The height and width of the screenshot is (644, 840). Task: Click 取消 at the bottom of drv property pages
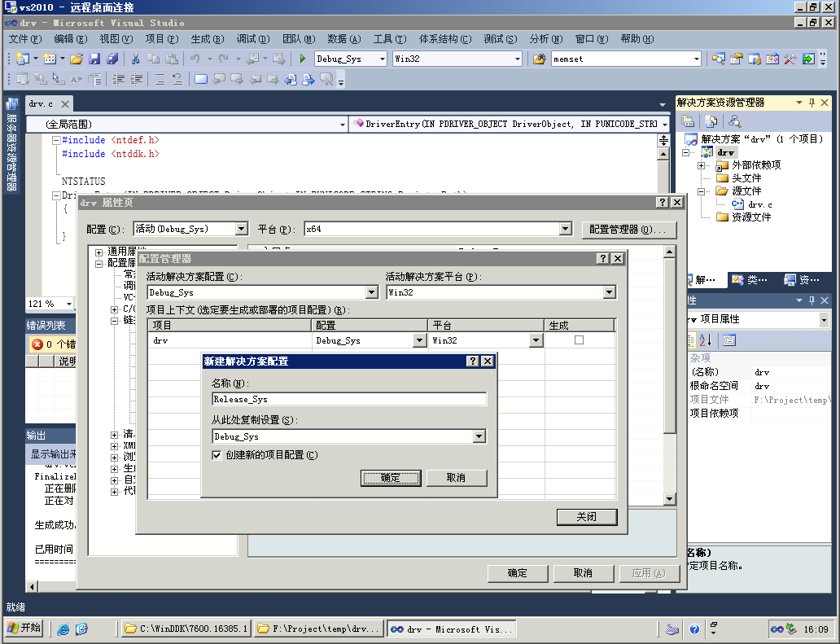click(x=584, y=573)
